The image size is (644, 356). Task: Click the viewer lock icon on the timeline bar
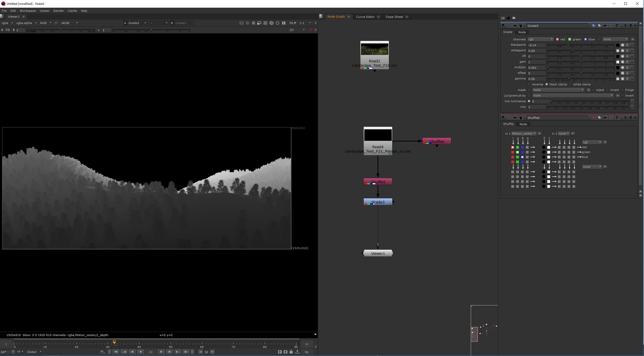291,352
